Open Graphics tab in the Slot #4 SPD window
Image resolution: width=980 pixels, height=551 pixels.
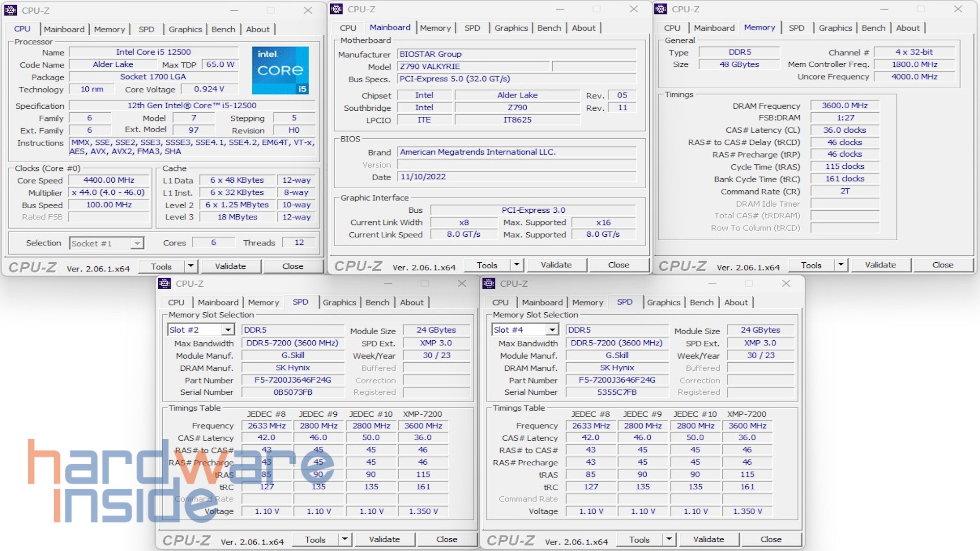(664, 303)
